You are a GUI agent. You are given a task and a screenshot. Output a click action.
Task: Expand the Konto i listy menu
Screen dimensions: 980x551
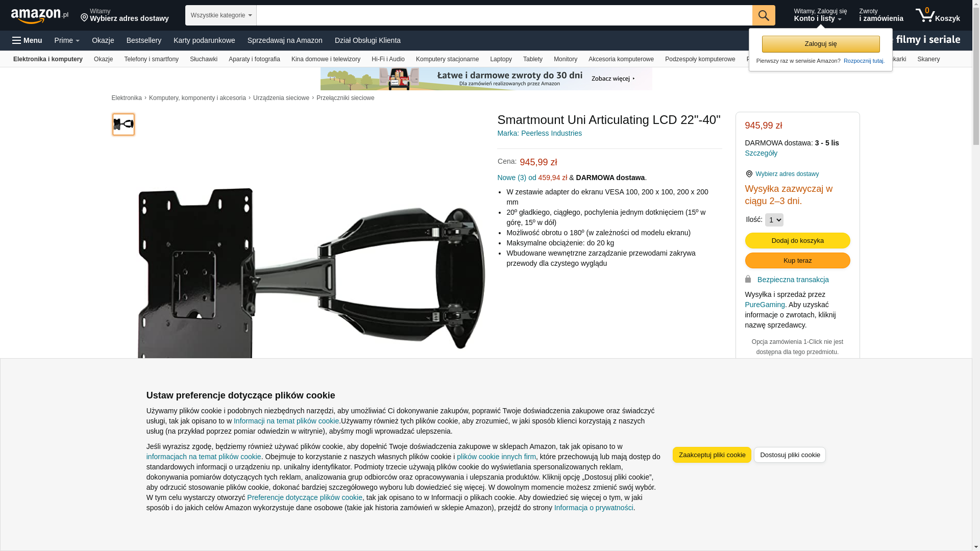coord(820,15)
